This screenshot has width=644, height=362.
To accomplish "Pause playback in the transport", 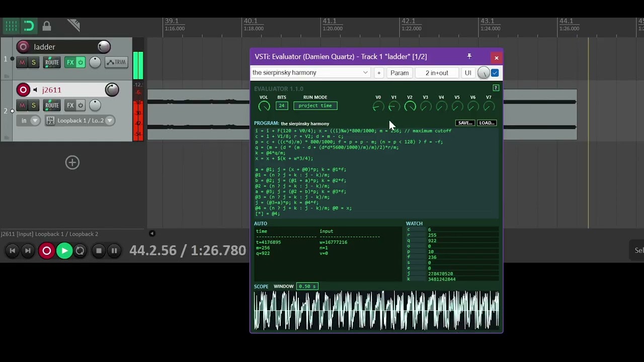I will tap(114, 250).
